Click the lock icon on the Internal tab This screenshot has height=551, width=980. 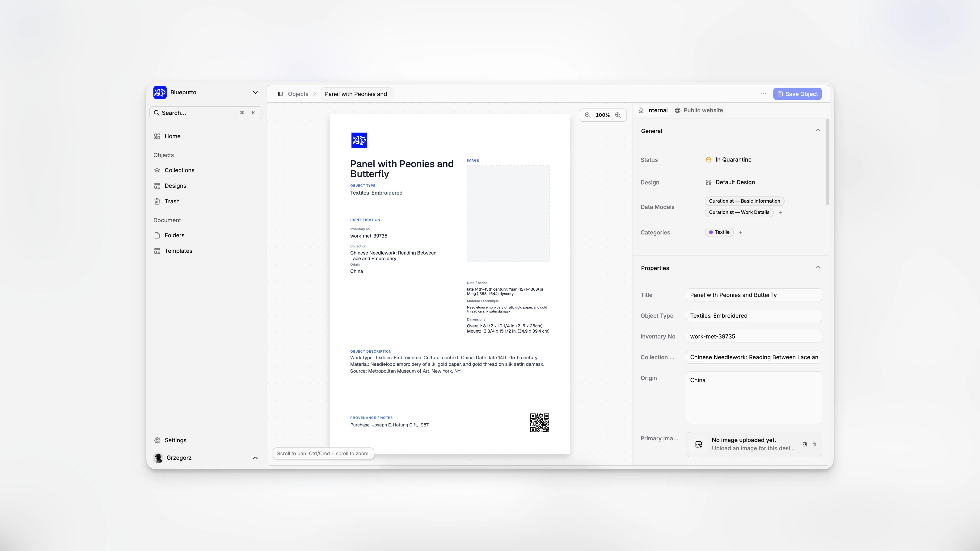pyautogui.click(x=641, y=110)
